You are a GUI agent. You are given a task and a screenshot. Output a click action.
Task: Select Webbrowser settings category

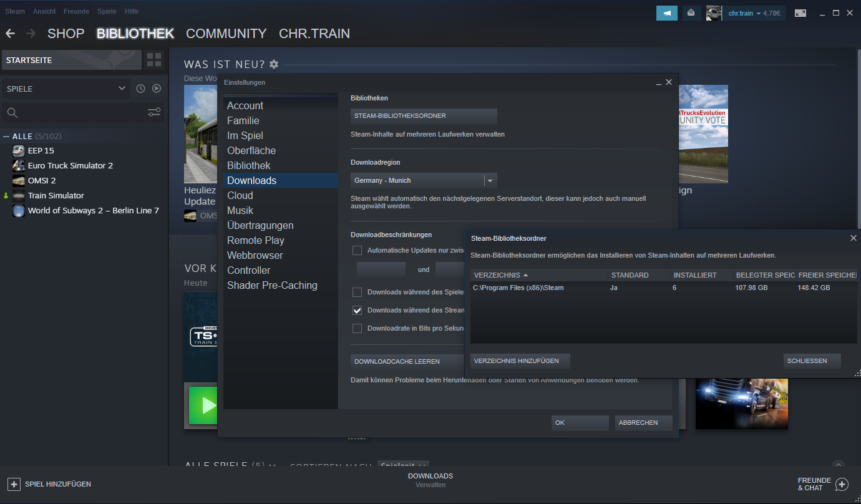(x=281, y=255)
